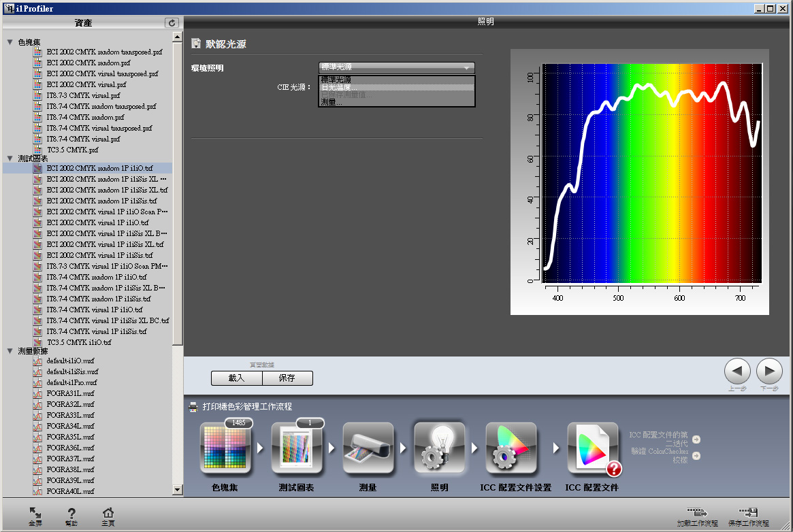Select the 照明 lighting bulb icon
Screen dimensions: 793x532
click(x=440, y=448)
